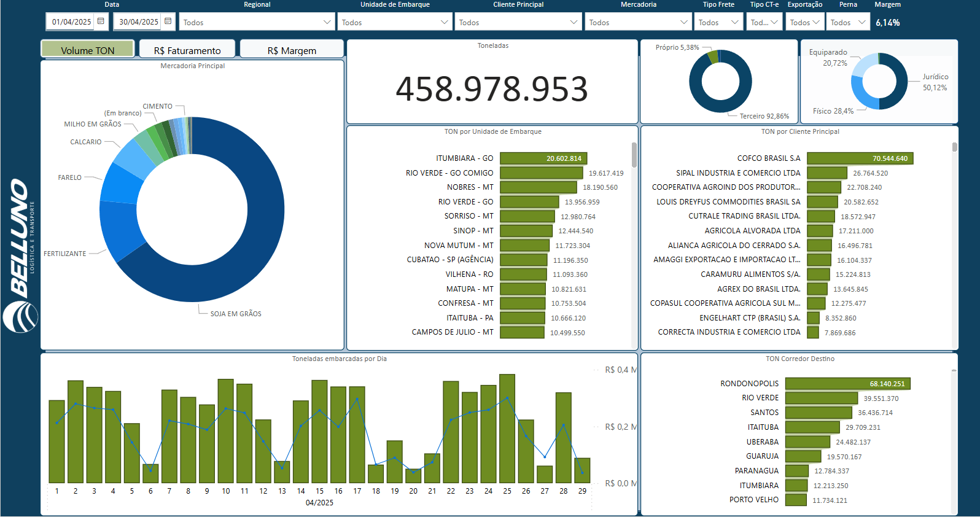Click the day 25 bar in daily chart
This screenshot has width=980, height=517.
pos(507,429)
